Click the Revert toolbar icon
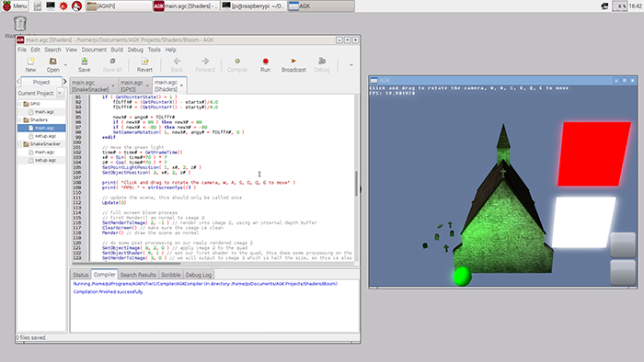Viewport: 644px width, 362px height. tap(144, 64)
